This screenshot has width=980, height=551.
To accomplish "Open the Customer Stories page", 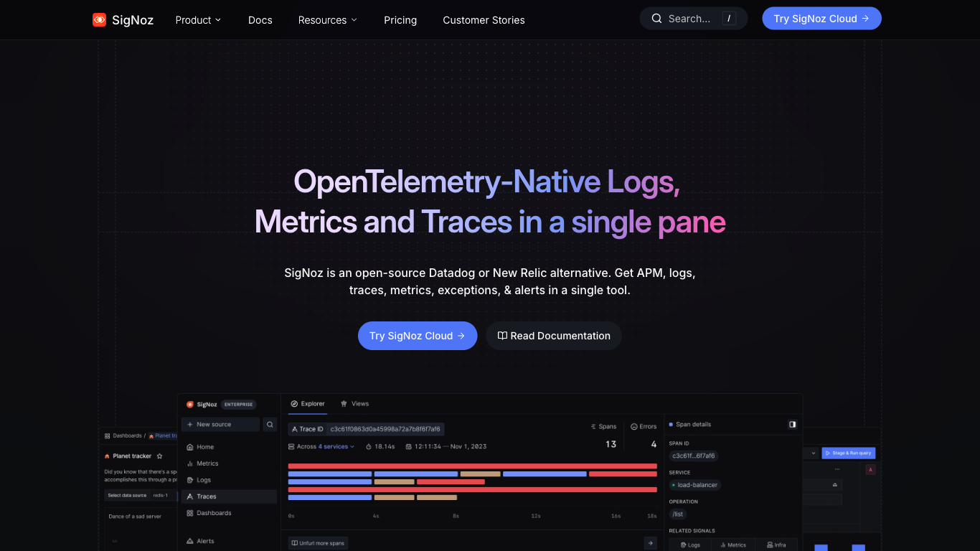I will [x=484, y=20].
